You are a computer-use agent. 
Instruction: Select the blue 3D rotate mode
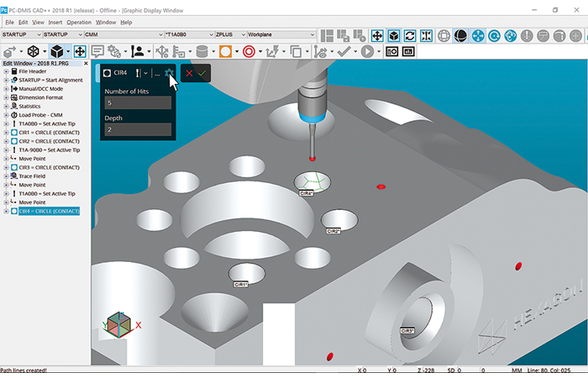[x=511, y=36]
